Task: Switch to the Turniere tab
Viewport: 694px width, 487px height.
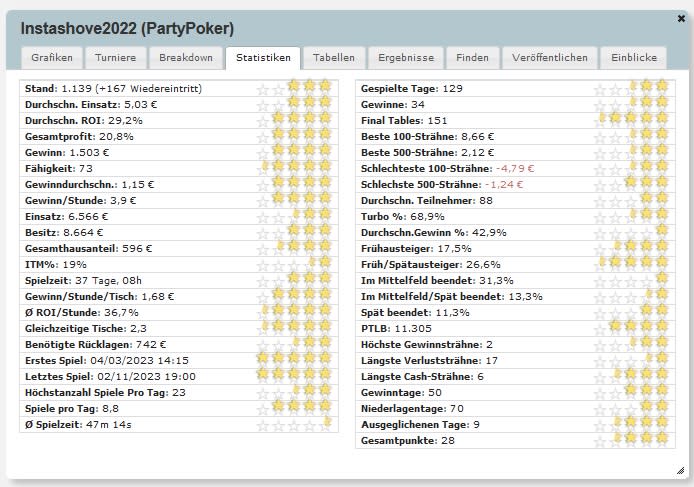Action: [116, 58]
